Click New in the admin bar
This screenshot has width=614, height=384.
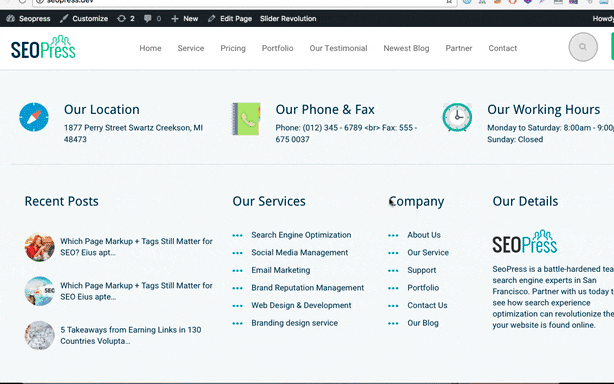coord(191,18)
